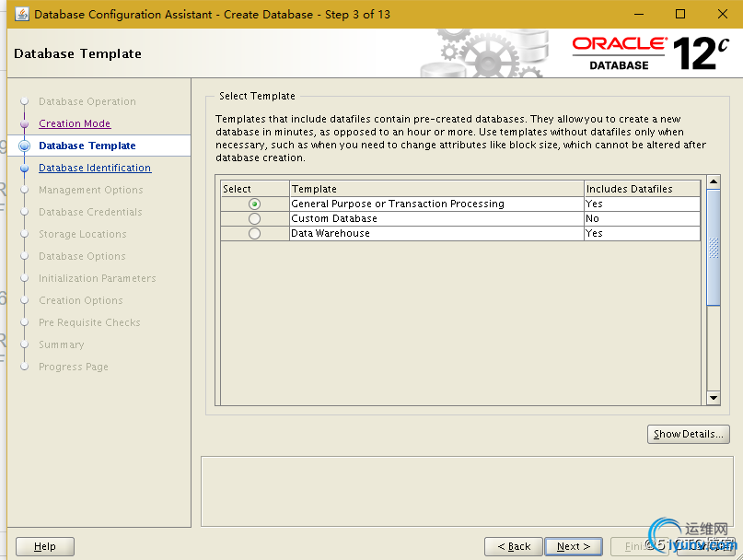The image size is (743, 560).
Task: Click the Database Identification step bullet icon
Action: [25, 168]
